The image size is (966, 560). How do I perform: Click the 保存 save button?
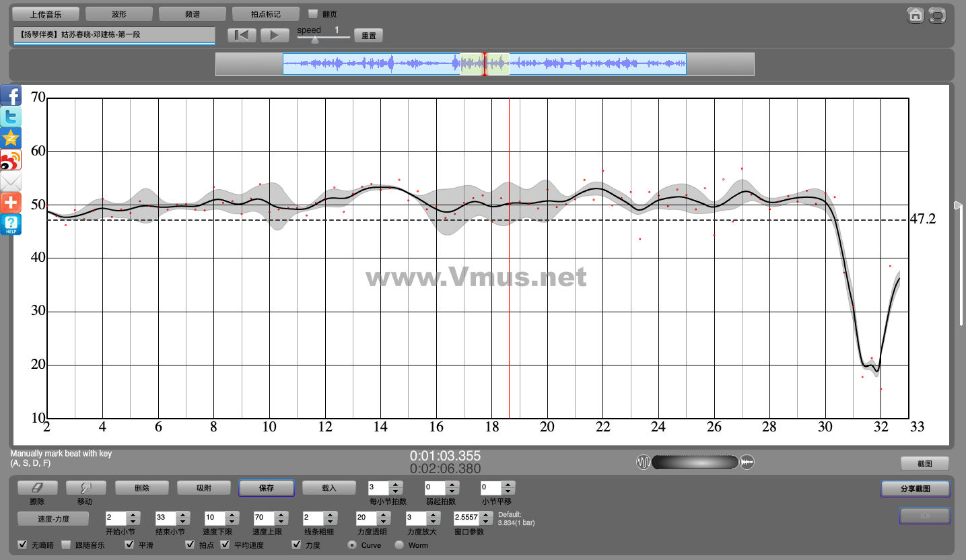click(x=266, y=488)
